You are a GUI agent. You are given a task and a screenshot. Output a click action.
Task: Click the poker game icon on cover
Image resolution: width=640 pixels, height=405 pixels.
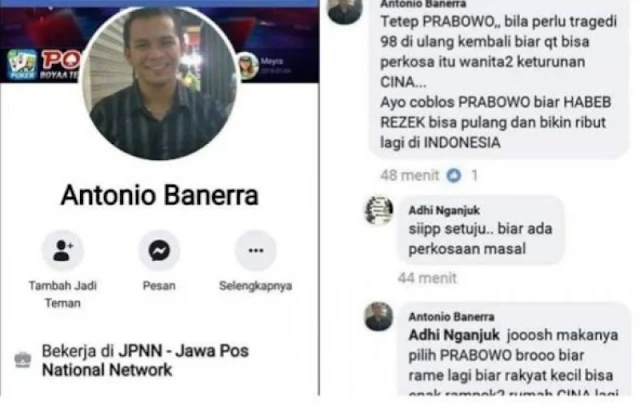coord(22,65)
